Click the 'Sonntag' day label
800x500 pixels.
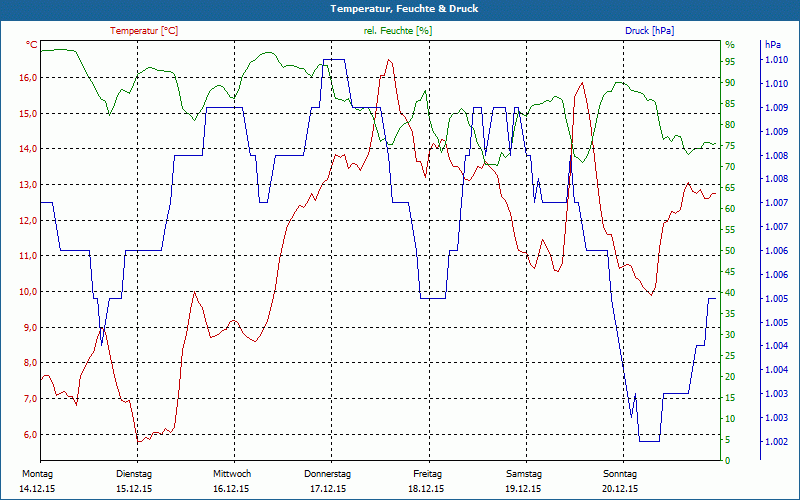pos(620,473)
